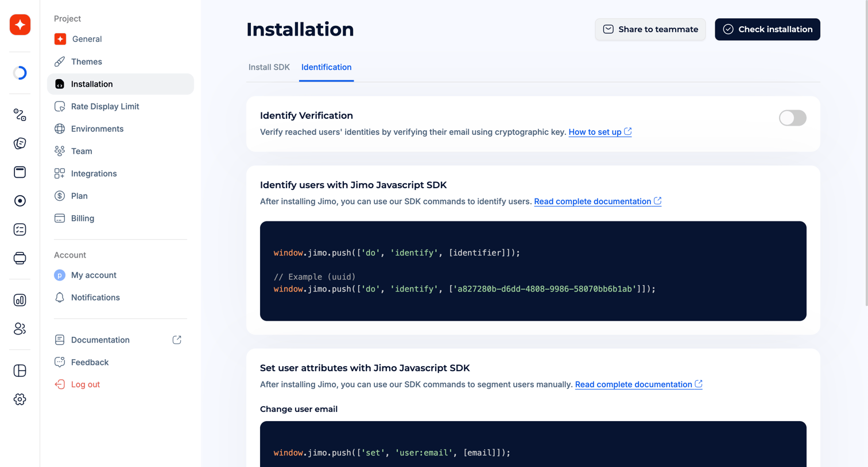Open the banner window icon in left rail
This screenshot has height=467, width=868.
coord(20,172)
